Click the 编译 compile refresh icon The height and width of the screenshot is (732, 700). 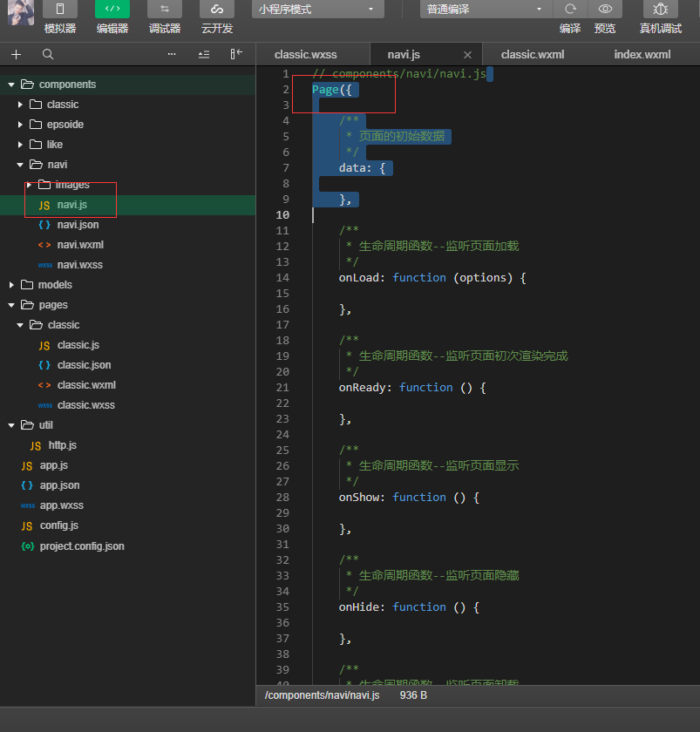click(x=570, y=9)
